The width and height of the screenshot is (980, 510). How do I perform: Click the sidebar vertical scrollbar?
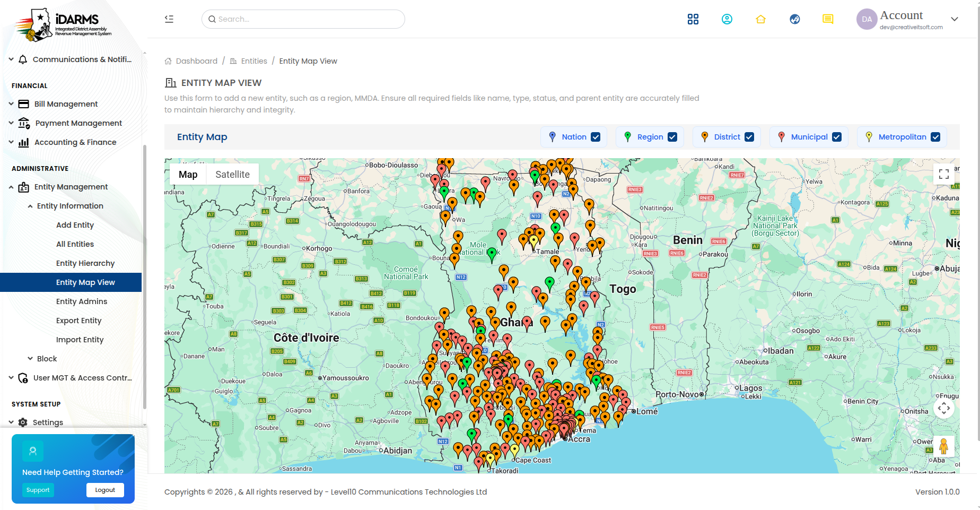click(x=145, y=276)
